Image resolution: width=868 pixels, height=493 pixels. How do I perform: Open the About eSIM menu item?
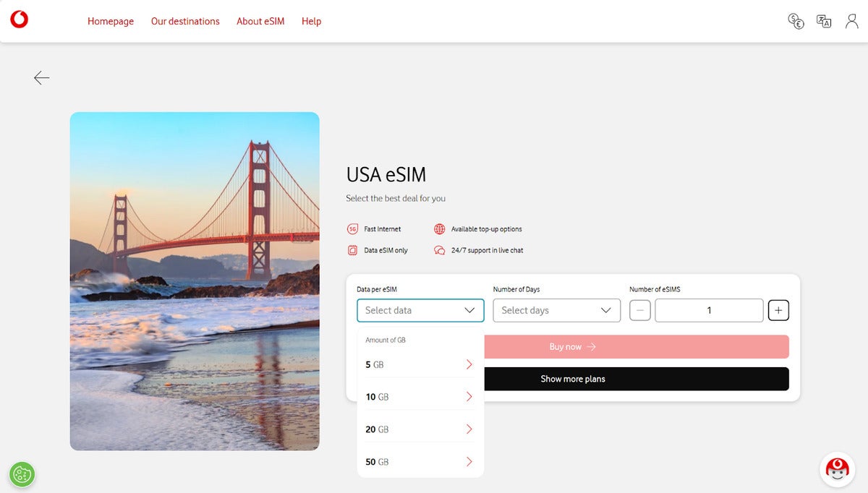[x=260, y=21]
